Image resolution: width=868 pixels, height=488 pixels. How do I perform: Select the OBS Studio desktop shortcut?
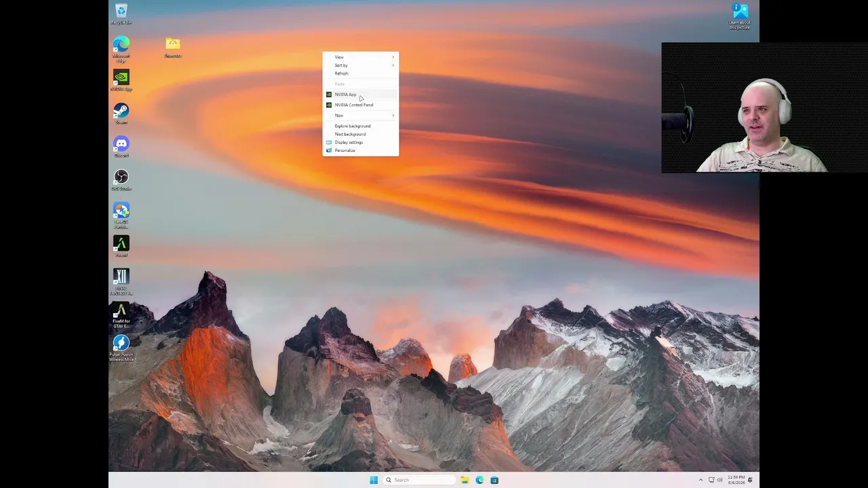click(x=121, y=180)
